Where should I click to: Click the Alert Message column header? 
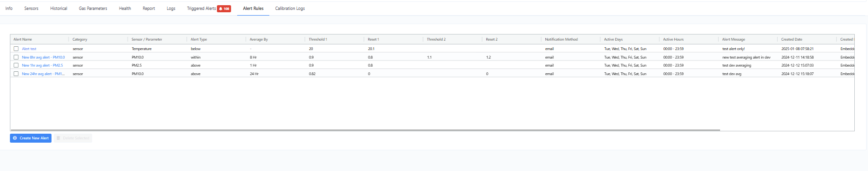pyautogui.click(x=733, y=39)
